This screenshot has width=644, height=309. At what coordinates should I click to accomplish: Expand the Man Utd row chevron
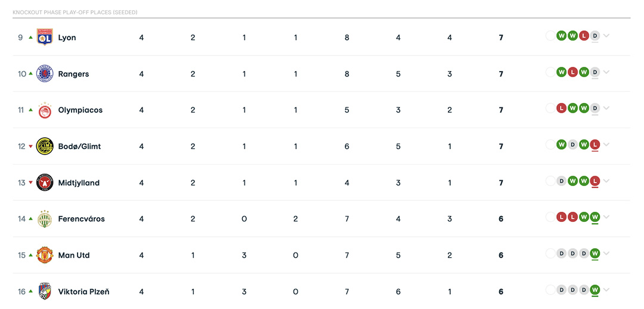[606, 254]
